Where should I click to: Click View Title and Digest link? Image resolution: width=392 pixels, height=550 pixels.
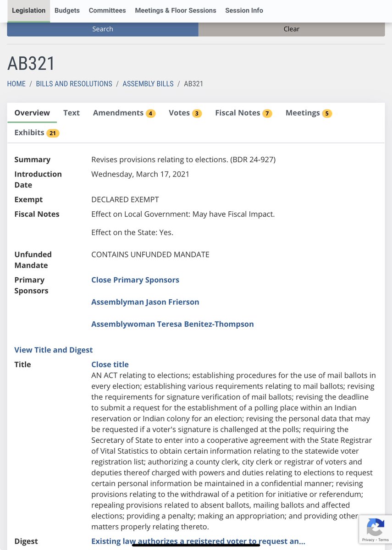pos(54,350)
